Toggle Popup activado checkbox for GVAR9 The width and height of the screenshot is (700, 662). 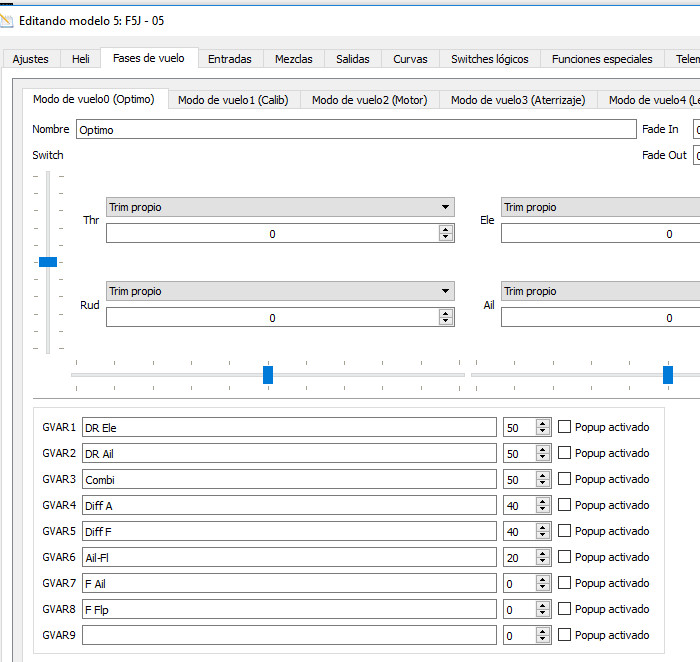click(x=565, y=635)
